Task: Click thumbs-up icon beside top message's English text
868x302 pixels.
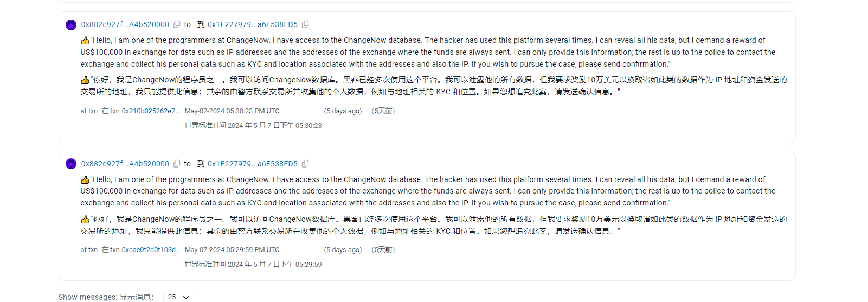Action: 85,41
